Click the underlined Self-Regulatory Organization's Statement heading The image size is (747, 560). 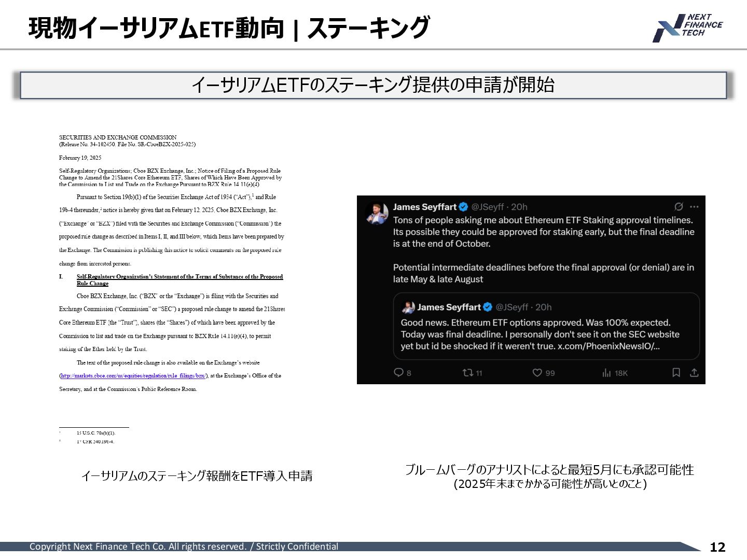coord(179,279)
